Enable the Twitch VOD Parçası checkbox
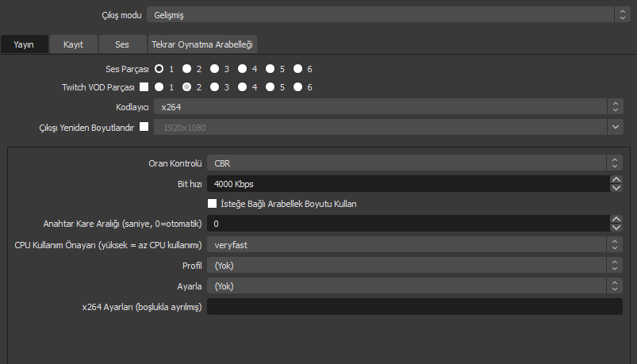This screenshot has width=637, height=364. point(144,87)
